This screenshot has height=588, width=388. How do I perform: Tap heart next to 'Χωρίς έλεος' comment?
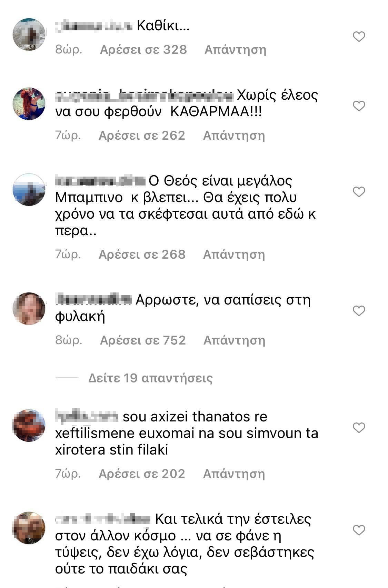359,106
